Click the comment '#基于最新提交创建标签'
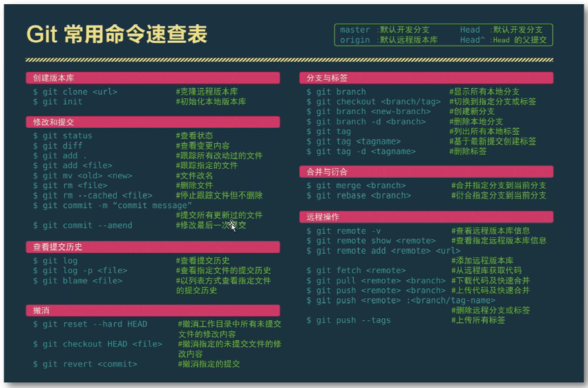The width and height of the screenshot is (588, 388). click(493, 142)
